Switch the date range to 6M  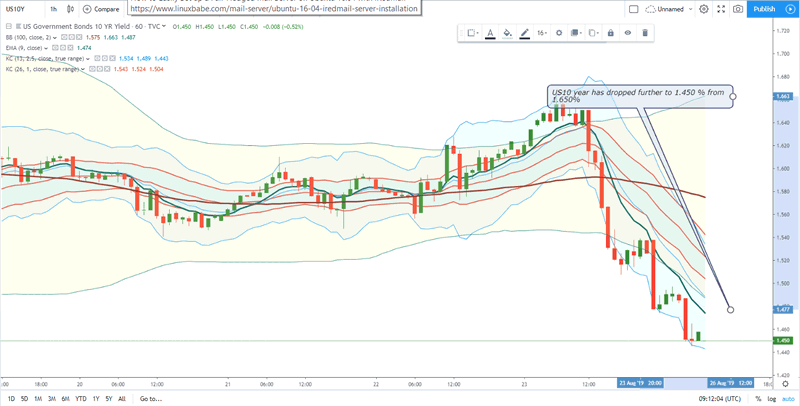pos(66,398)
